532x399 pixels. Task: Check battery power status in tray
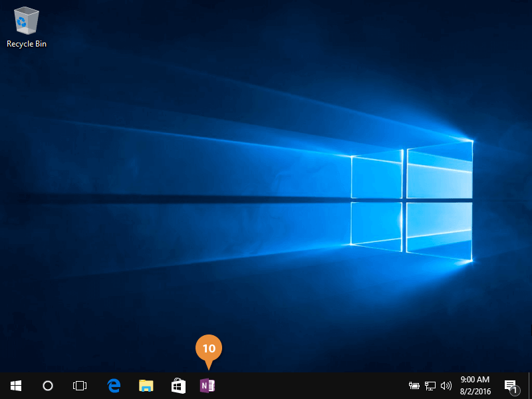click(x=414, y=386)
